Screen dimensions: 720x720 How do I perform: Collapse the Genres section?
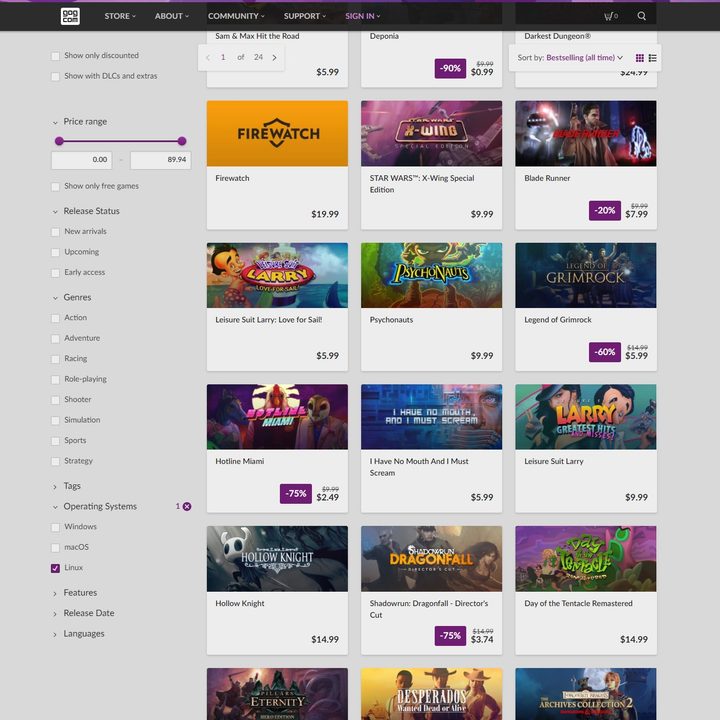pos(77,298)
